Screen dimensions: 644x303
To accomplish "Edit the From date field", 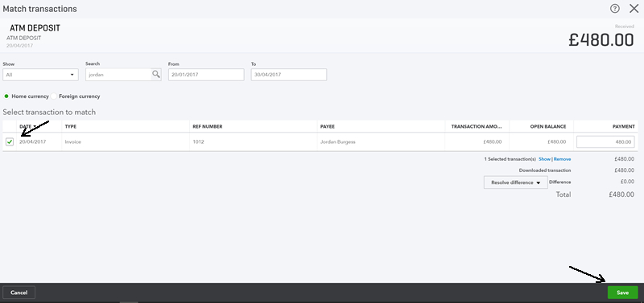I will pos(206,75).
